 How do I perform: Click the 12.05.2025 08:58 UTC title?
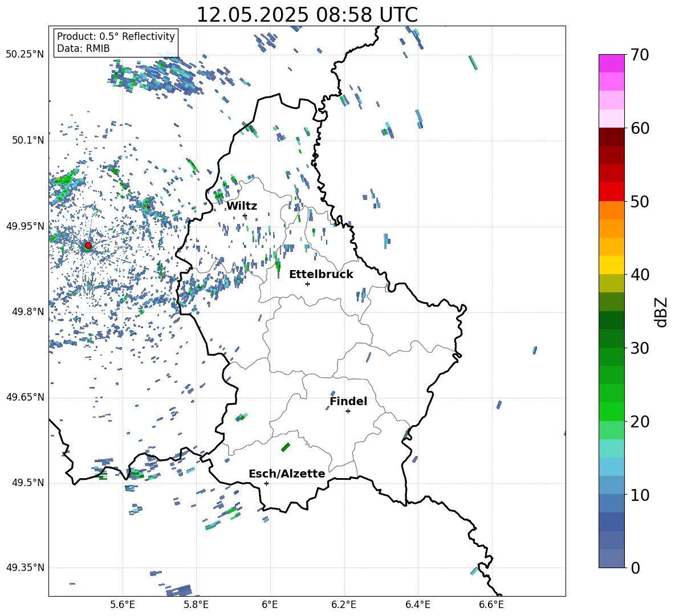click(307, 15)
